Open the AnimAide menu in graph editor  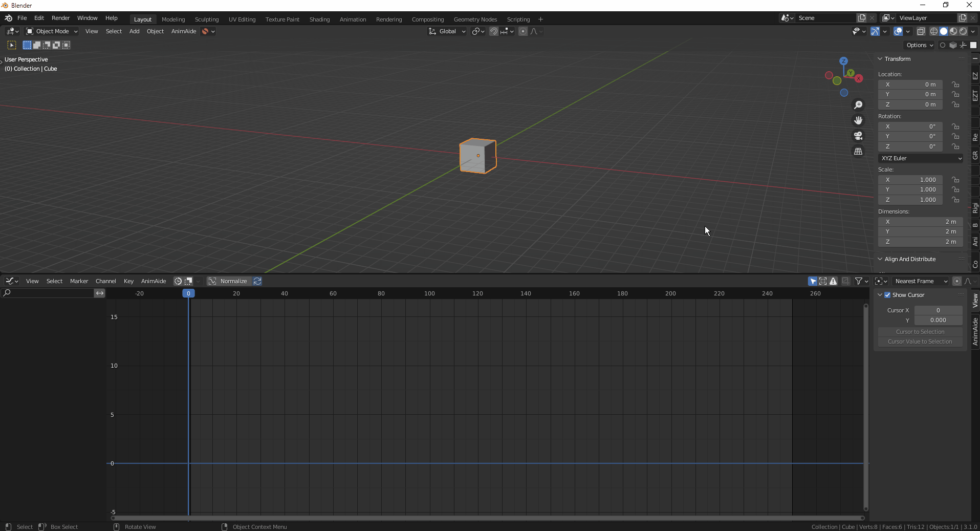(154, 281)
